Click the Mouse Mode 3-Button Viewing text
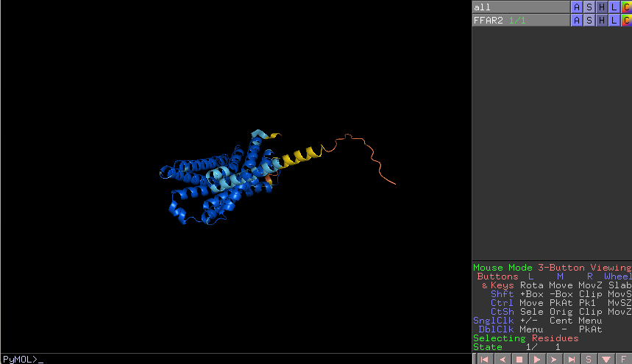Viewport: 632px width, 364px height. tap(551, 268)
